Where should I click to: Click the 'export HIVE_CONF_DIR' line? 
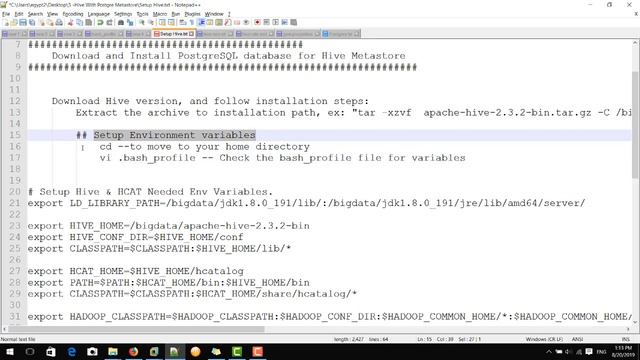[x=135, y=237]
